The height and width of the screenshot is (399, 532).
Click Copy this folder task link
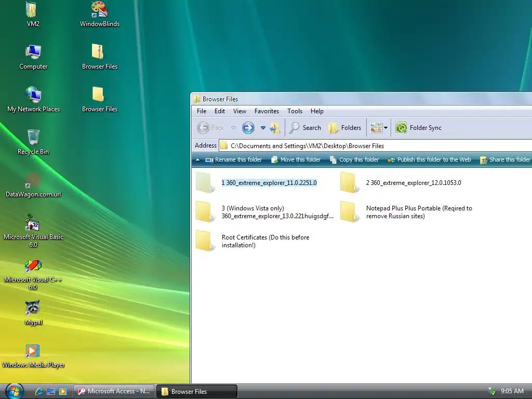(x=354, y=160)
